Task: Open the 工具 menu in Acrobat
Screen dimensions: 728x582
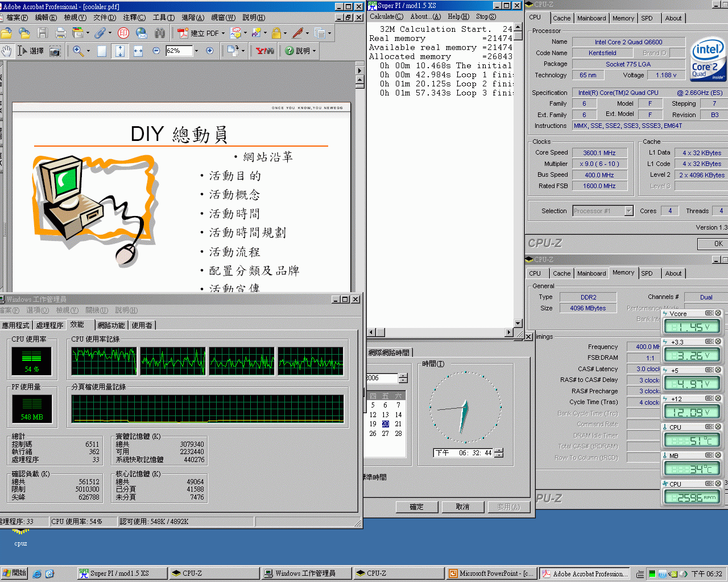Action: tap(163, 18)
